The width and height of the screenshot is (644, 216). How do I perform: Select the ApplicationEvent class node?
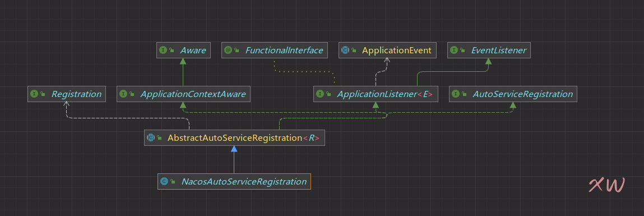tap(388, 50)
